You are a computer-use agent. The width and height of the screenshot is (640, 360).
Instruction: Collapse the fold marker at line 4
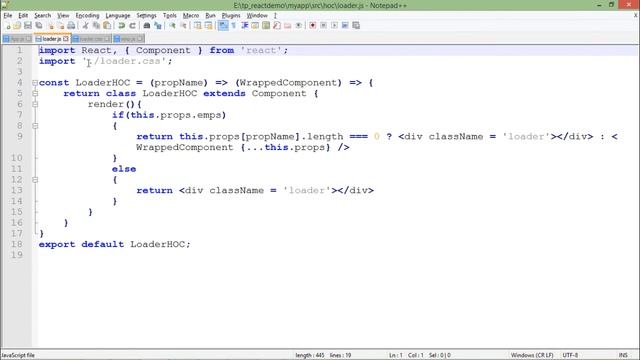click(35, 83)
